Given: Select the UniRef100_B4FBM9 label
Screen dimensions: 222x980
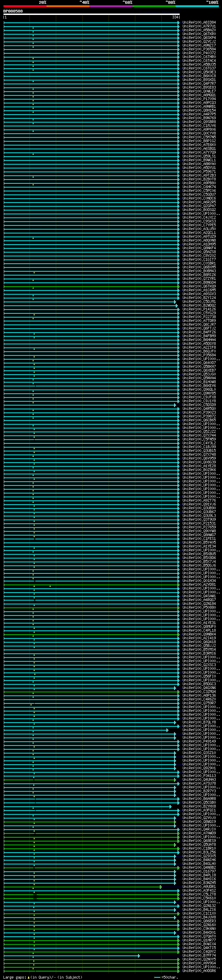Looking at the screenshot, I should 199,336.
